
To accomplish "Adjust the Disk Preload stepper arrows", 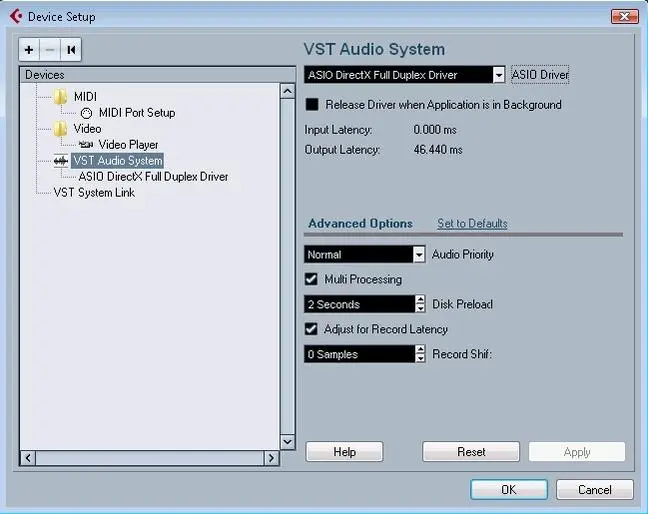I will pos(419,304).
